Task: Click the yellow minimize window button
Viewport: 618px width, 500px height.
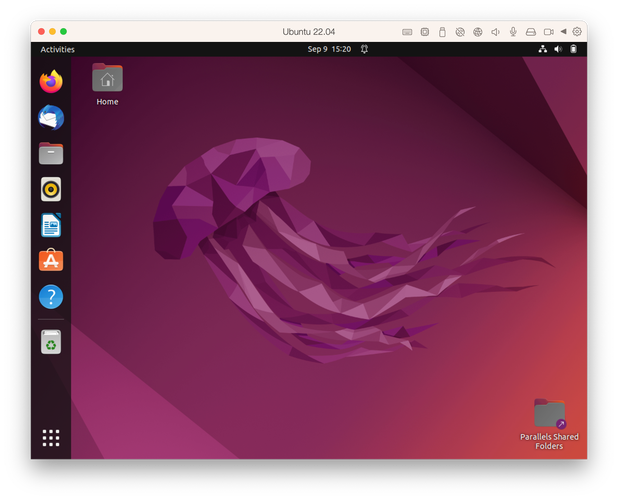Action: (x=52, y=32)
